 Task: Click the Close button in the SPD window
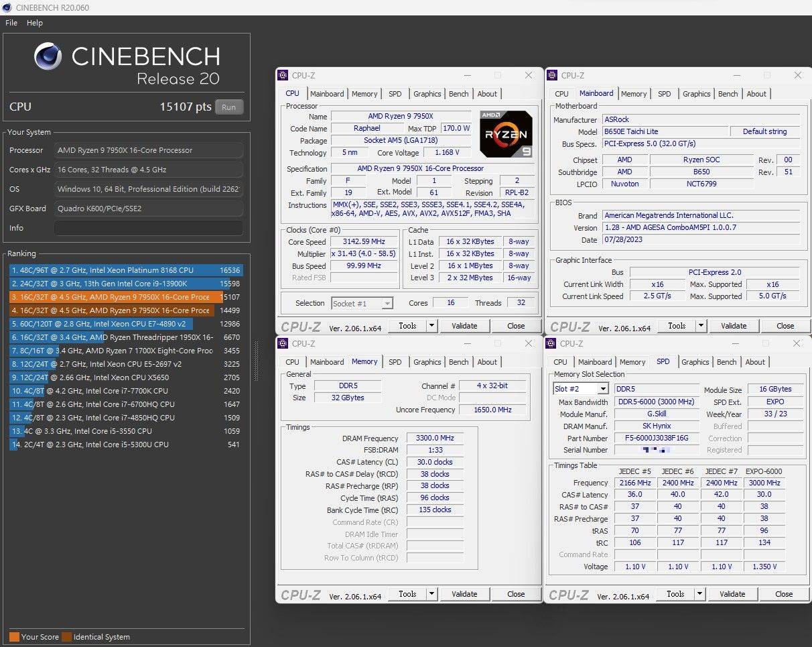tap(784, 593)
